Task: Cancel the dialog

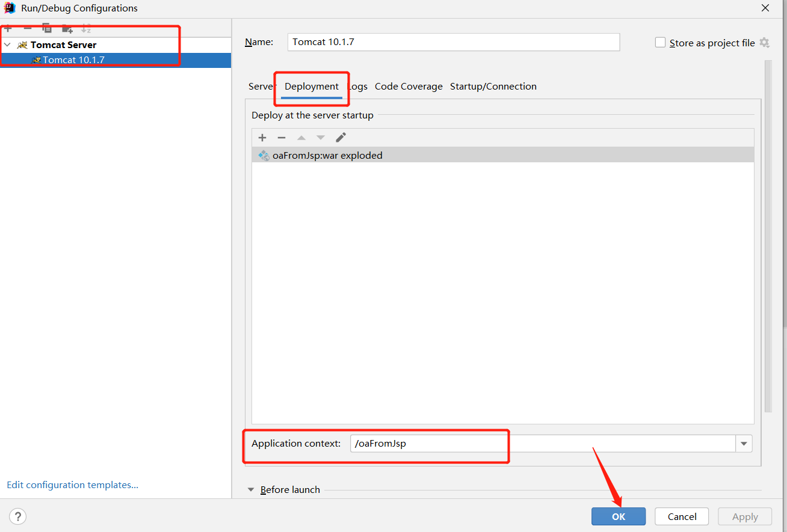Action: pos(682,516)
